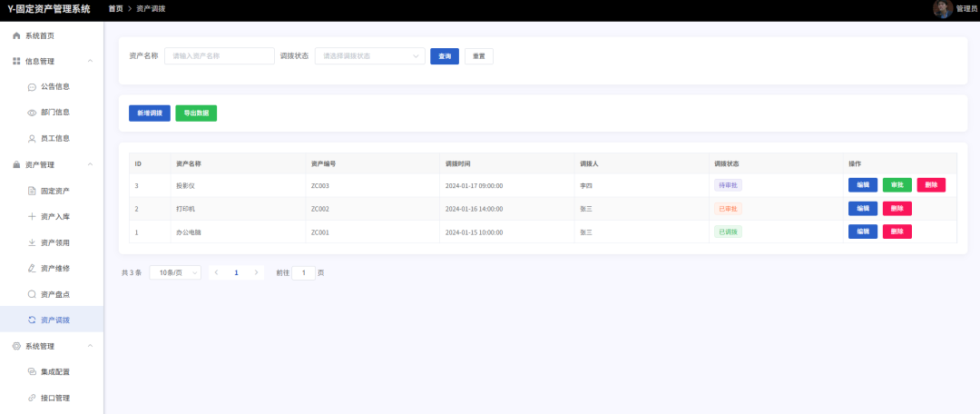980x414 pixels.
Task: Focus the 资产名称 search field
Action: (219, 56)
